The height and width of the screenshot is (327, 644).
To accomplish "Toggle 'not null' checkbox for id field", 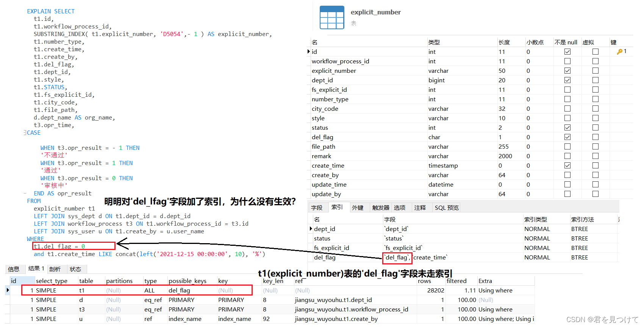I will pos(567,52).
